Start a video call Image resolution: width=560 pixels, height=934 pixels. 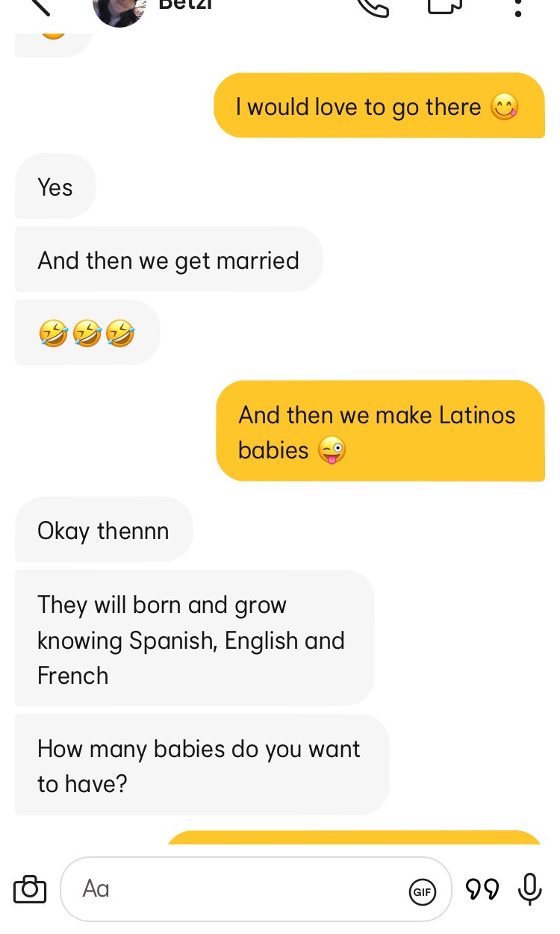(x=446, y=5)
